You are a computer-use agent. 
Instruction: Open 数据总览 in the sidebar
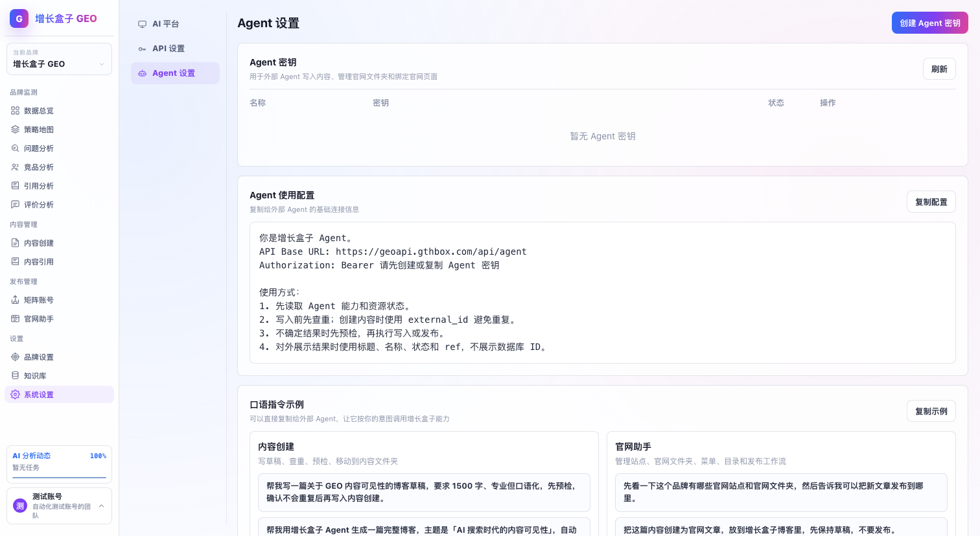59,111
